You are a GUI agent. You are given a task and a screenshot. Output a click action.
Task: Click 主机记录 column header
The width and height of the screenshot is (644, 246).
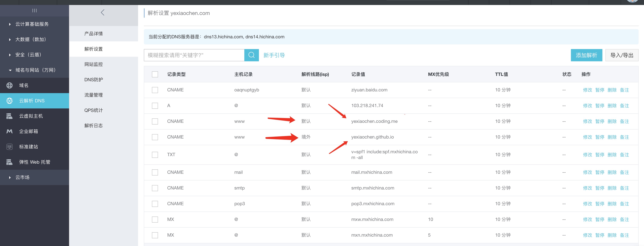click(x=243, y=74)
